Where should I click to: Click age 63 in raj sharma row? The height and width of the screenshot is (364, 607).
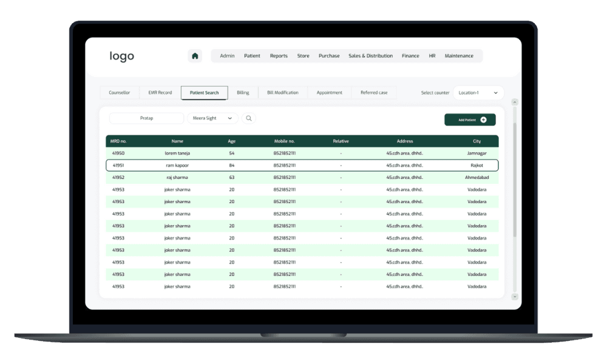coord(231,178)
